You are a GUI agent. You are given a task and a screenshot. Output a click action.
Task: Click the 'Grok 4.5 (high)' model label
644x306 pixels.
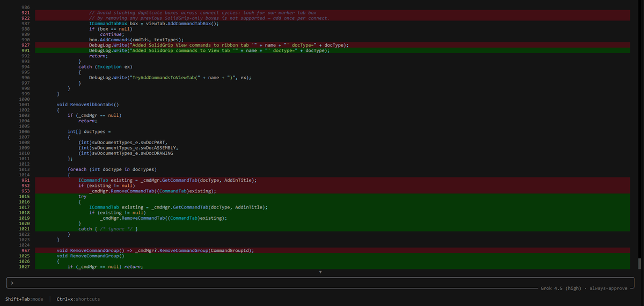point(561,288)
